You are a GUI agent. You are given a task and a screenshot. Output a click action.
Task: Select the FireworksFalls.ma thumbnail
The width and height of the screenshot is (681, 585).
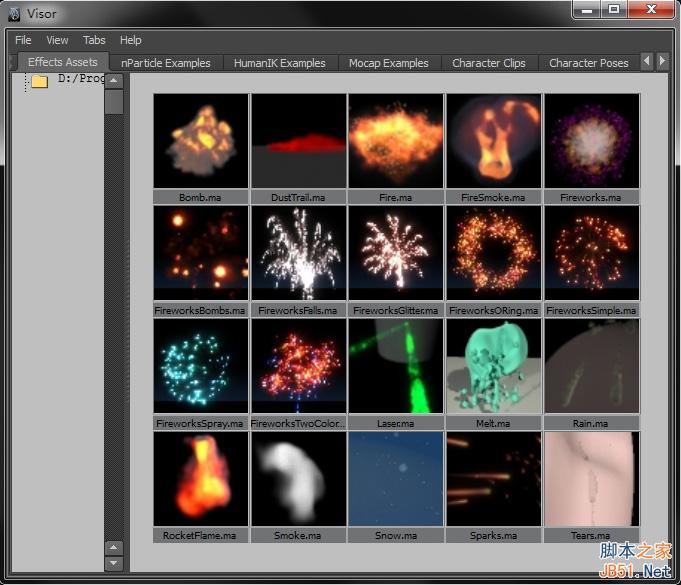click(x=299, y=253)
